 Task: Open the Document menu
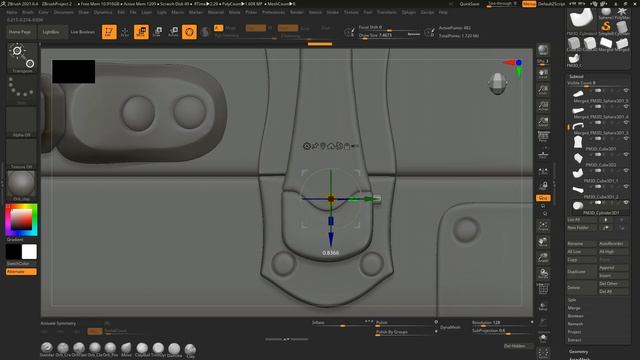64,12
